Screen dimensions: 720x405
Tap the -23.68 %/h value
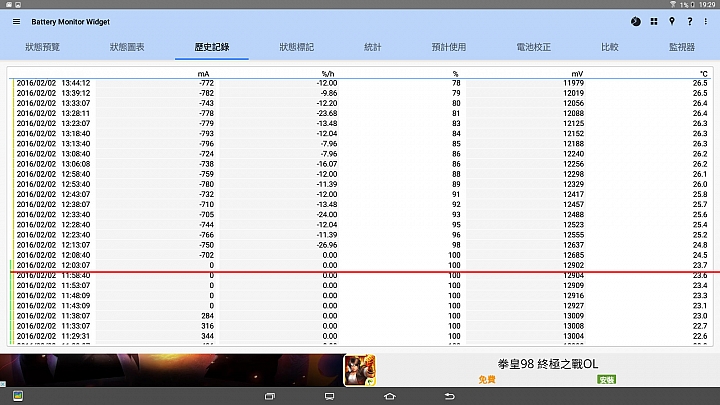coord(327,113)
